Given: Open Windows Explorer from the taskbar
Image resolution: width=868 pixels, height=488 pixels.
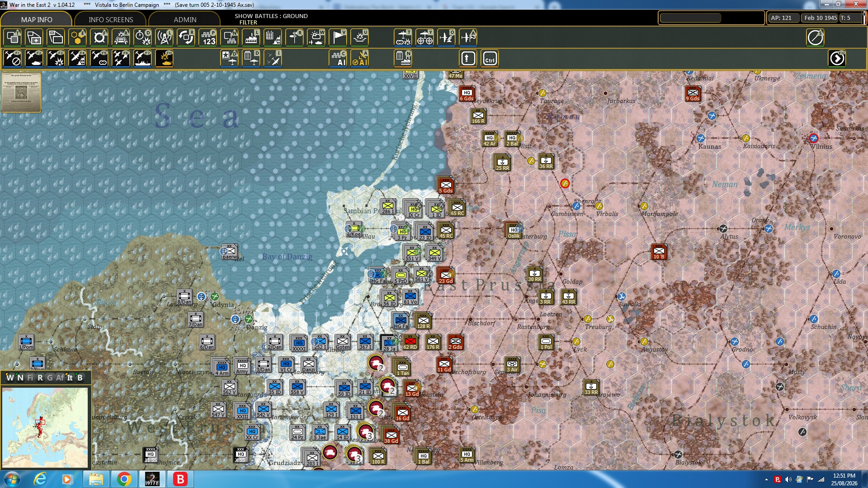Looking at the screenshot, I should pyautogui.click(x=96, y=479).
